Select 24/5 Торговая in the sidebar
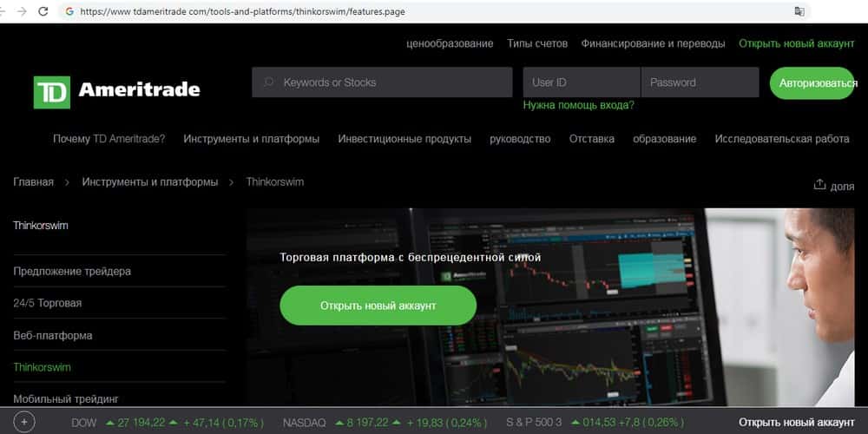868x434 pixels. point(48,303)
